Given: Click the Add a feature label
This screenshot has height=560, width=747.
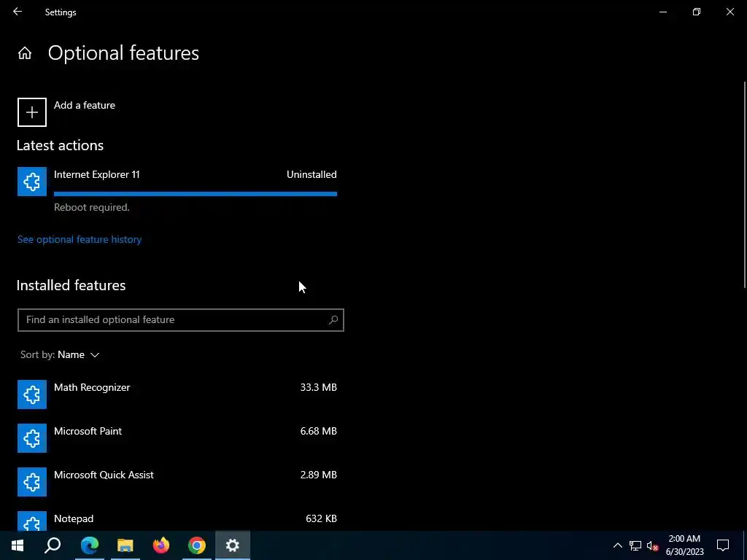Looking at the screenshot, I should 85,105.
